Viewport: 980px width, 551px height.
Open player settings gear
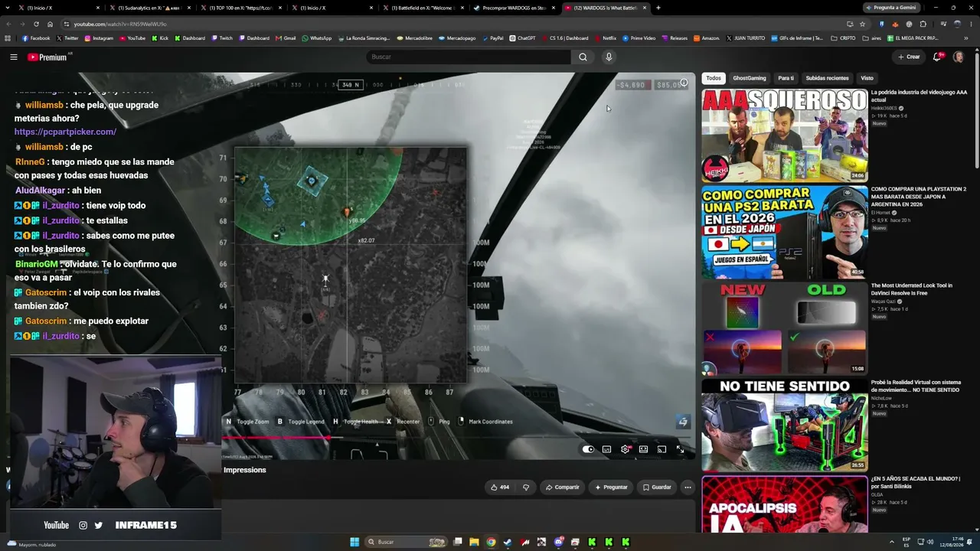[x=625, y=449]
